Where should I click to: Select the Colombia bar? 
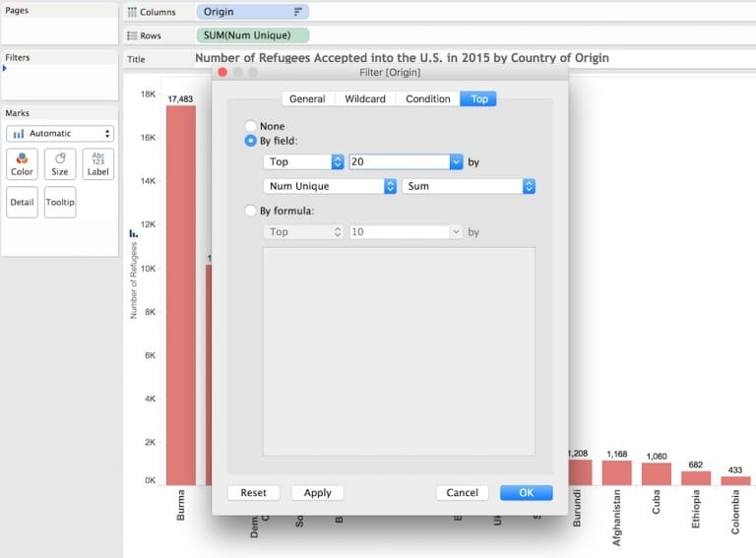tap(735, 480)
